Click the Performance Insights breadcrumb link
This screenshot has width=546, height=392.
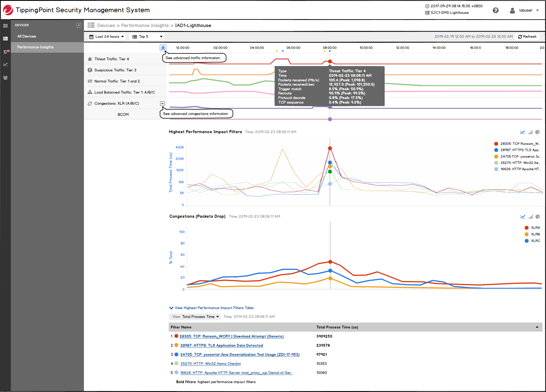(145, 25)
